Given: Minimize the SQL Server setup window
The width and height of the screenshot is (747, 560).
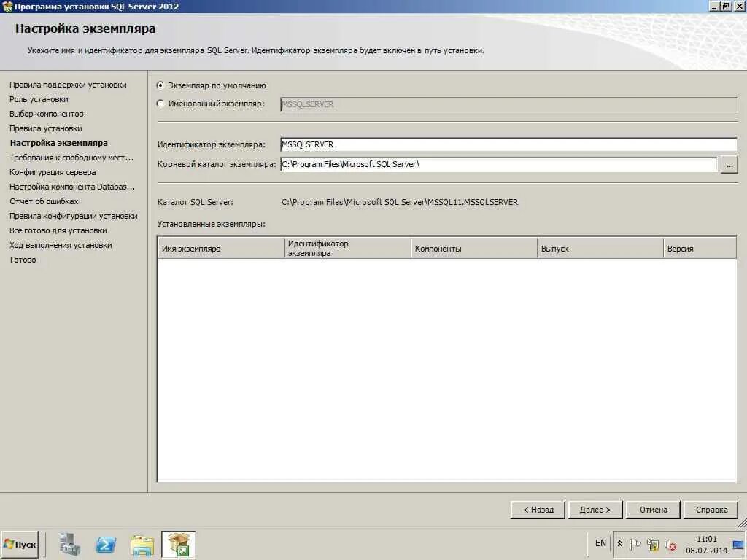Looking at the screenshot, I should pos(715,7).
